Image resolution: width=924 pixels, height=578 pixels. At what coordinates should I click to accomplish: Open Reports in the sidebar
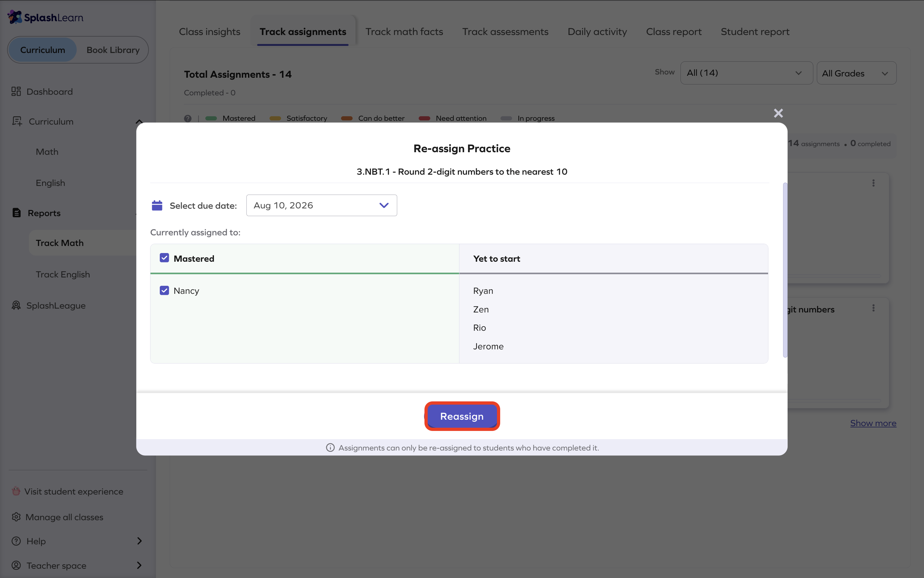point(44,213)
